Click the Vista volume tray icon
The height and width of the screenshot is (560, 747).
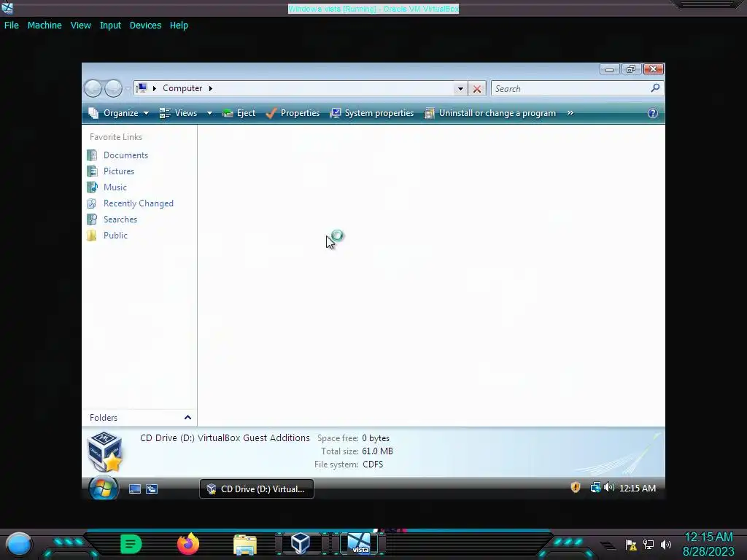click(x=609, y=487)
